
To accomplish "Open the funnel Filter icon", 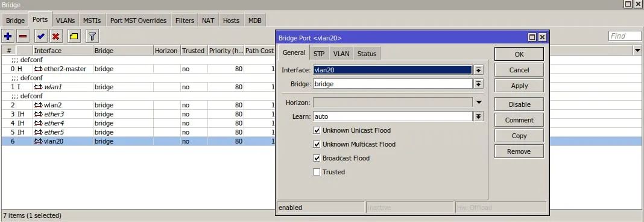I will 92,37.
